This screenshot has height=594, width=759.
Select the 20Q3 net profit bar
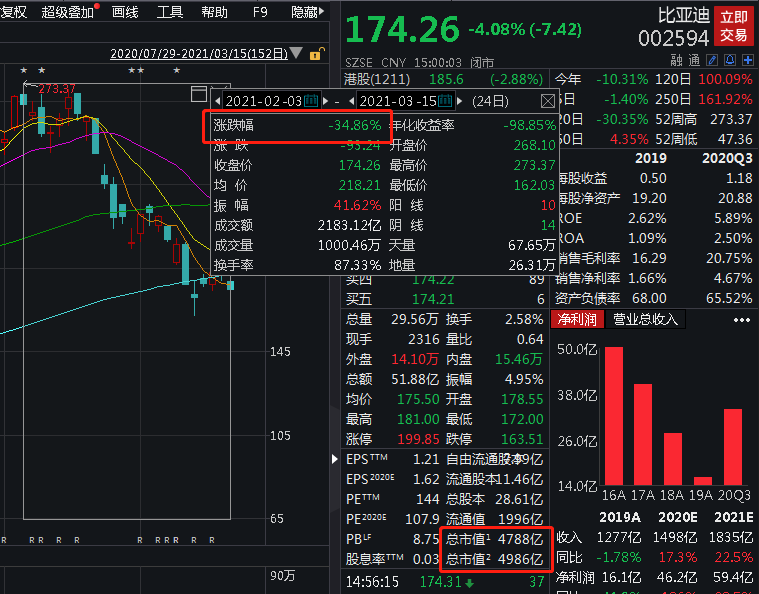click(x=733, y=447)
